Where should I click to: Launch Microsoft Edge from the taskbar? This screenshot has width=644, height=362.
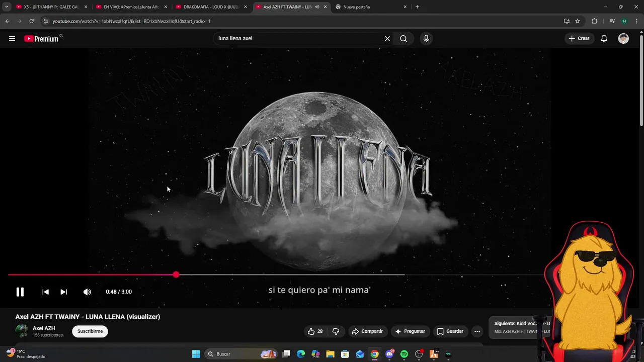pos(301,354)
